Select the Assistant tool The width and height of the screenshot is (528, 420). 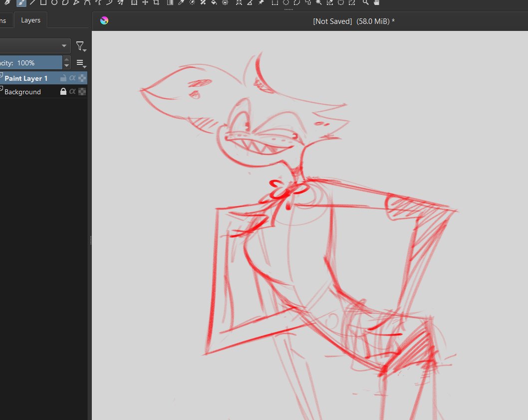[x=239, y=2]
